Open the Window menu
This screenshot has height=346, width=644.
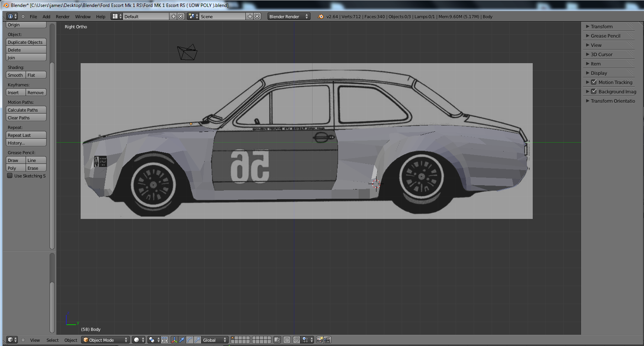[x=83, y=16]
